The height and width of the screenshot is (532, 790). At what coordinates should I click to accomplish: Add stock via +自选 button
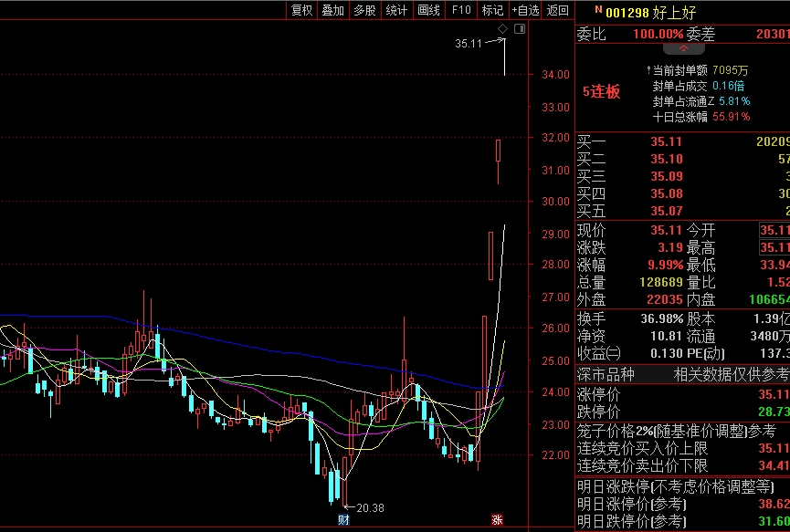[525, 10]
